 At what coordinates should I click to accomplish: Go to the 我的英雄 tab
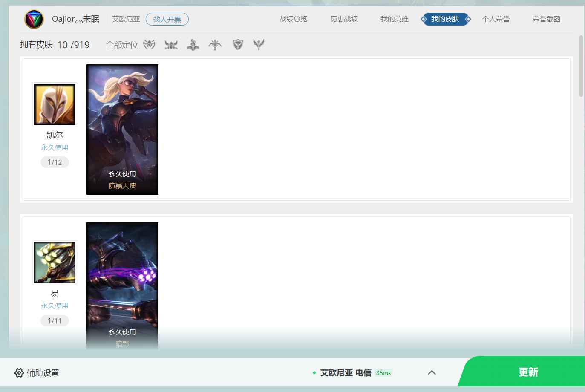click(395, 19)
